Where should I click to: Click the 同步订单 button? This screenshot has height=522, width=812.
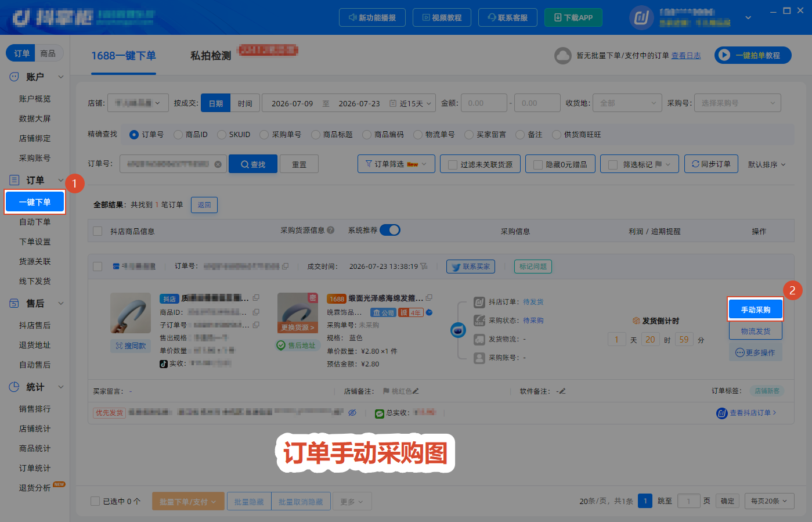tap(711, 164)
